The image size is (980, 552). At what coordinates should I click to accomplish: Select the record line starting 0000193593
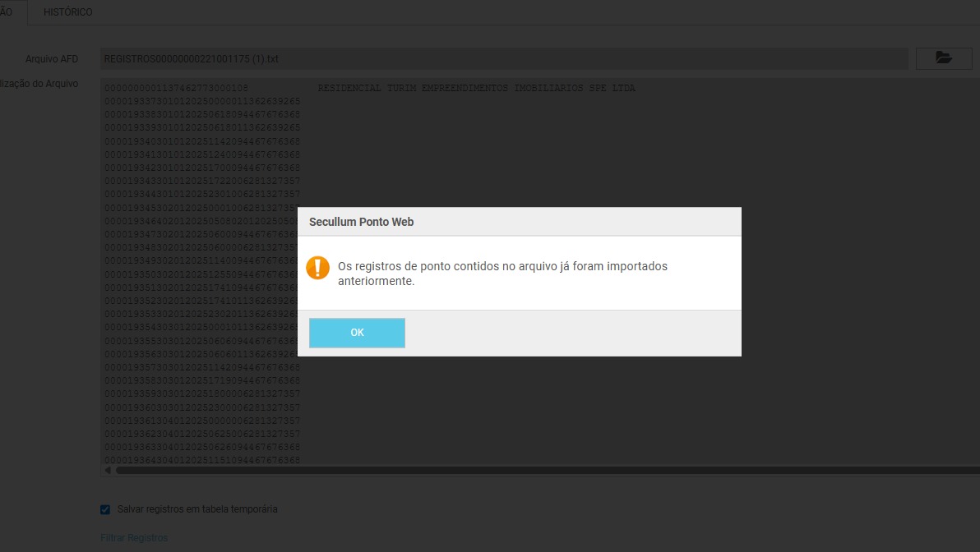pos(202,393)
